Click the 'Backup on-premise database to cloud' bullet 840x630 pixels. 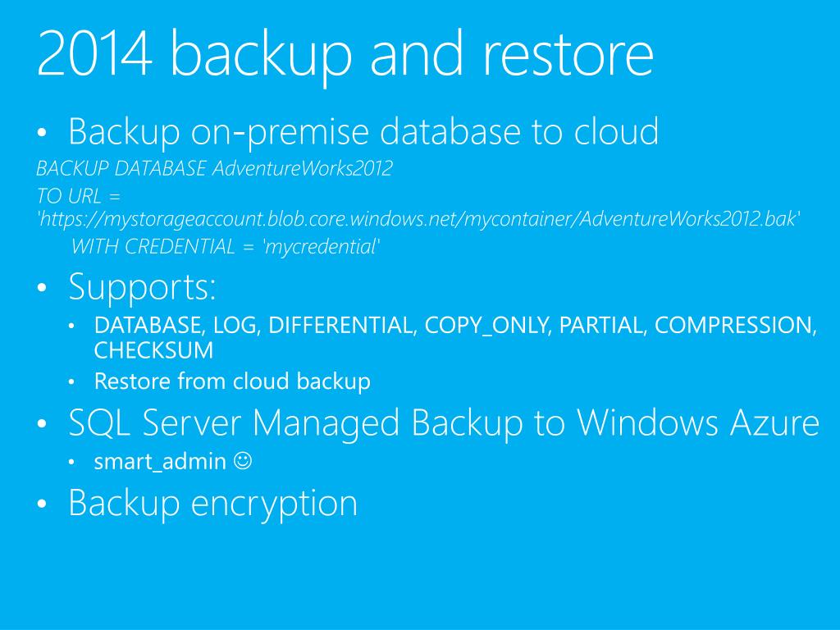[363, 132]
